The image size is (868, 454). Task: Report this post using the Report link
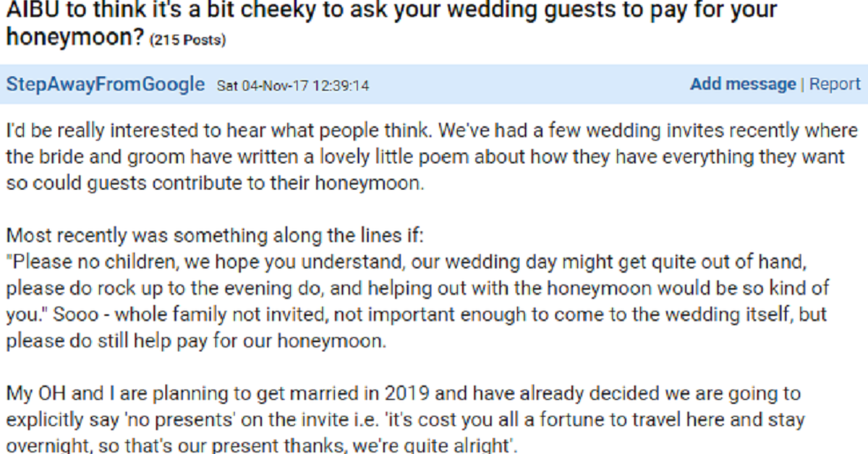pos(835,85)
